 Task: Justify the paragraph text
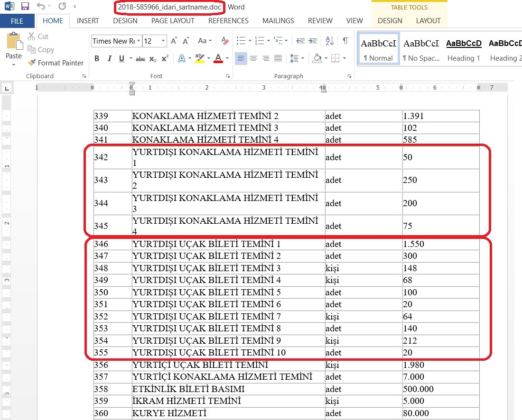point(278,59)
